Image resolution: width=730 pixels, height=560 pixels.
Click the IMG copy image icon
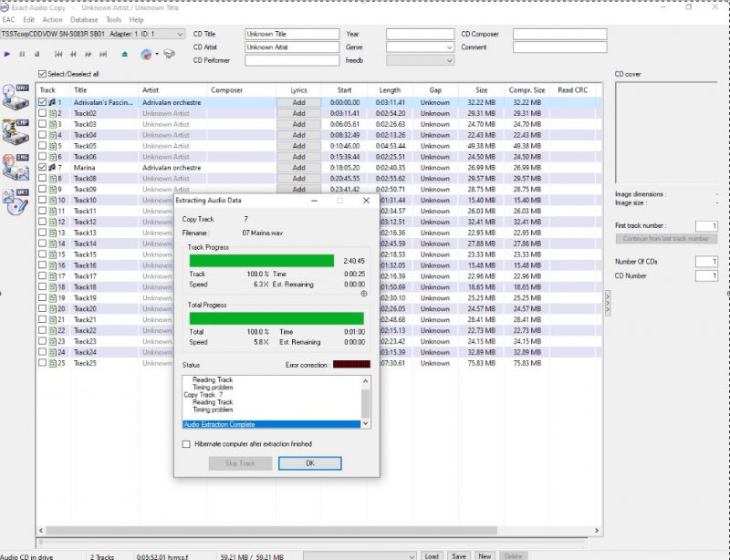coord(16,165)
